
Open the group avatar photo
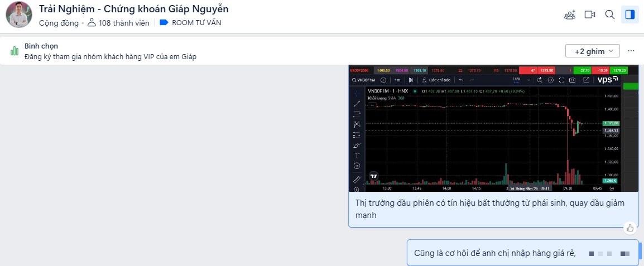19,15
